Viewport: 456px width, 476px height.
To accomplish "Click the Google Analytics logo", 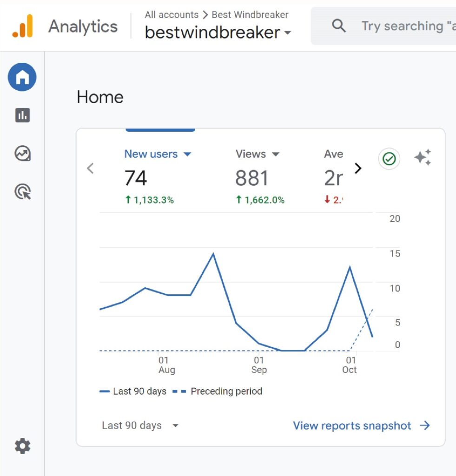I will (22, 26).
